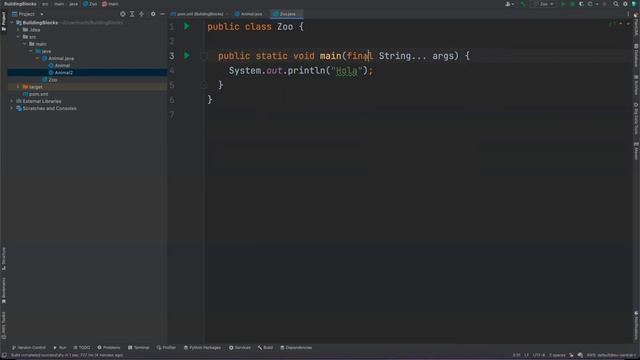Click the green Run button in top toolbar

(x=563, y=4)
